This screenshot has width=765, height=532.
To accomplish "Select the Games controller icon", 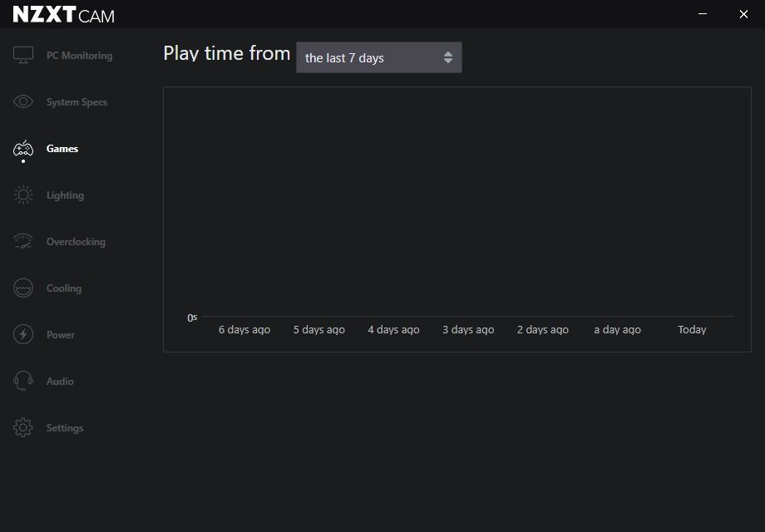I will pos(23,148).
